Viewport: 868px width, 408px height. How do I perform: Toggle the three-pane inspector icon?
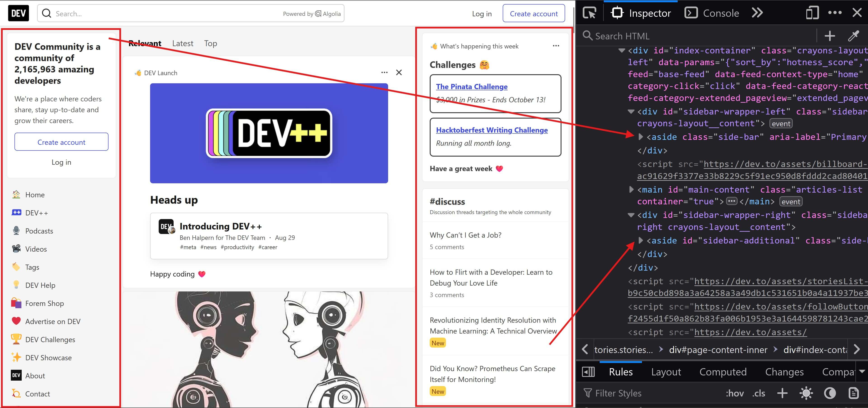pyautogui.click(x=588, y=372)
